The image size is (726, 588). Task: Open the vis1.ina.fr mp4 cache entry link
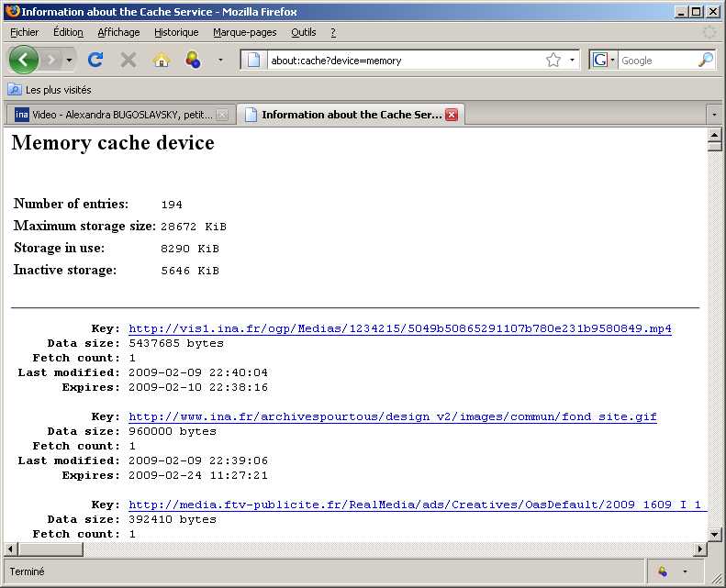(x=400, y=328)
